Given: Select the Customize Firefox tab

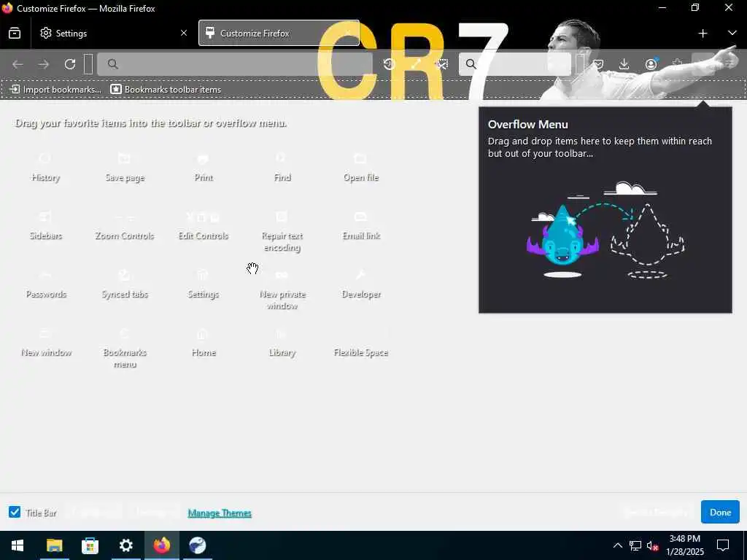Looking at the screenshot, I should [x=279, y=34].
